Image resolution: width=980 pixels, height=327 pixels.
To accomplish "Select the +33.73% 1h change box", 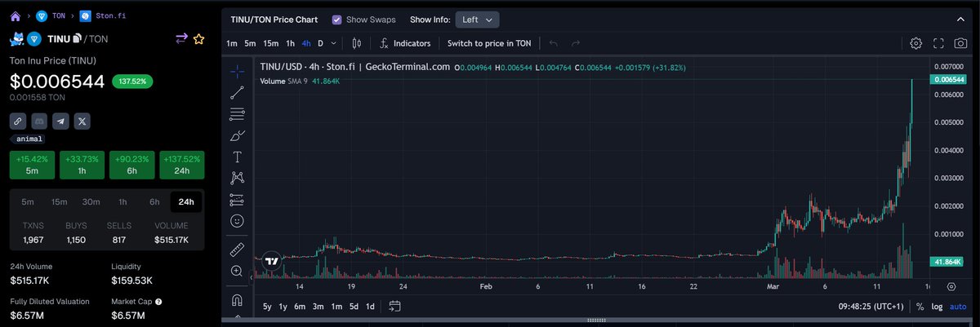I will click(x=82, y=165).
